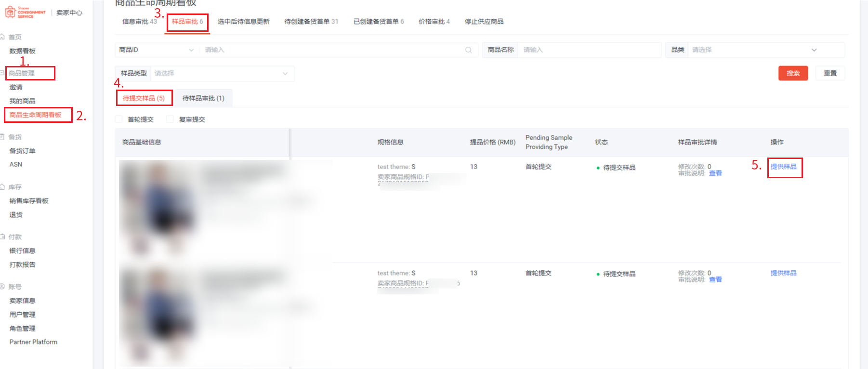
Task: Click 提供样品 link in first product row
Action: point(784,167)
